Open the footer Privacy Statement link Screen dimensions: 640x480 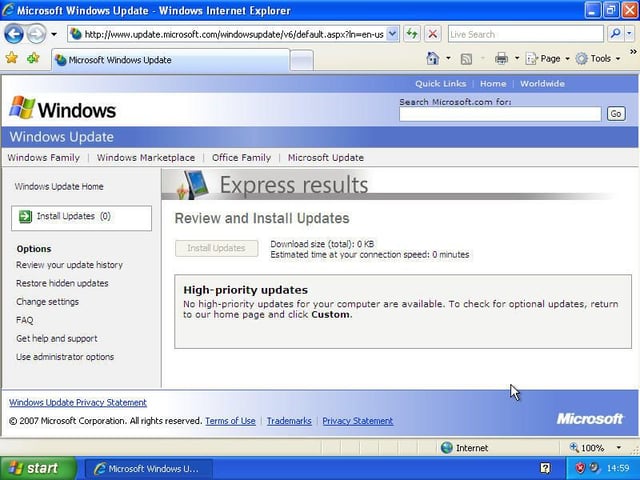(x=358, y=421)
